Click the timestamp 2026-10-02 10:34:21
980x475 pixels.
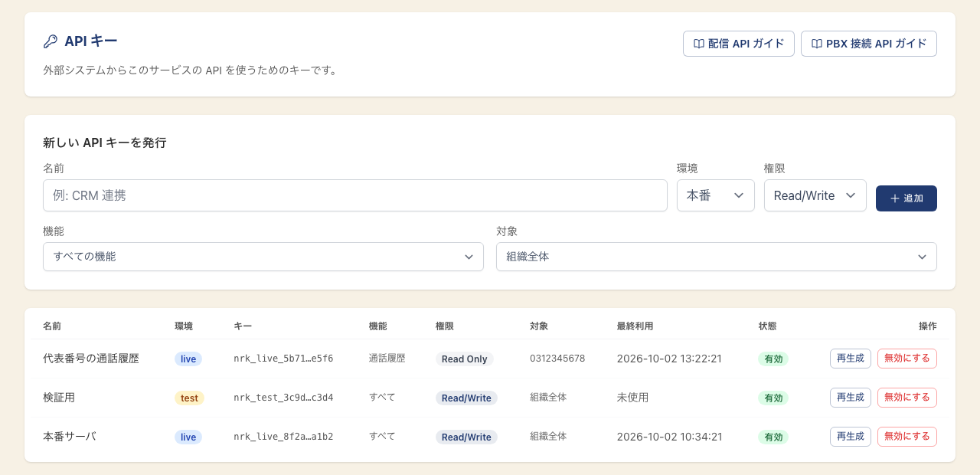pyautogui.click(x=670, y=437)
